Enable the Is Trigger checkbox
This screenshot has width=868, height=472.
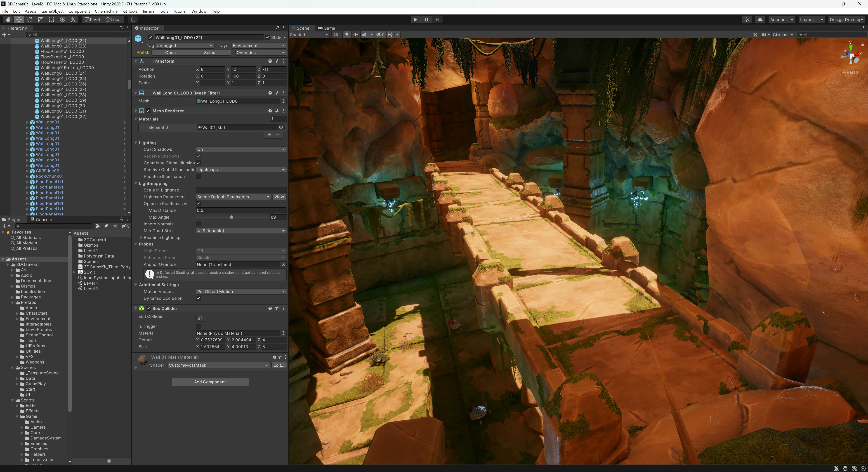click(198, 326)
